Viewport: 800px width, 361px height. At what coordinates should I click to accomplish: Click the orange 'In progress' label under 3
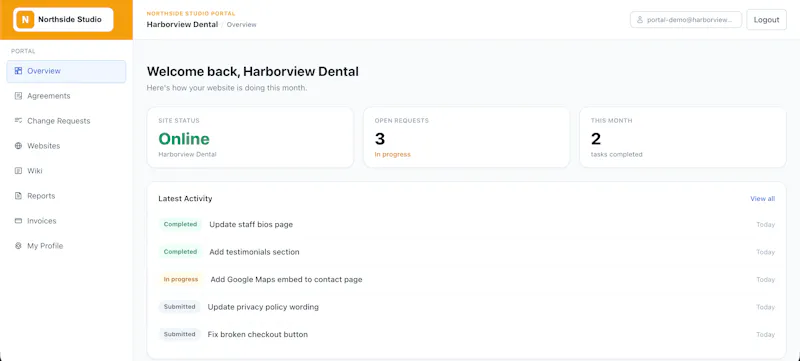tap(392, 154)
